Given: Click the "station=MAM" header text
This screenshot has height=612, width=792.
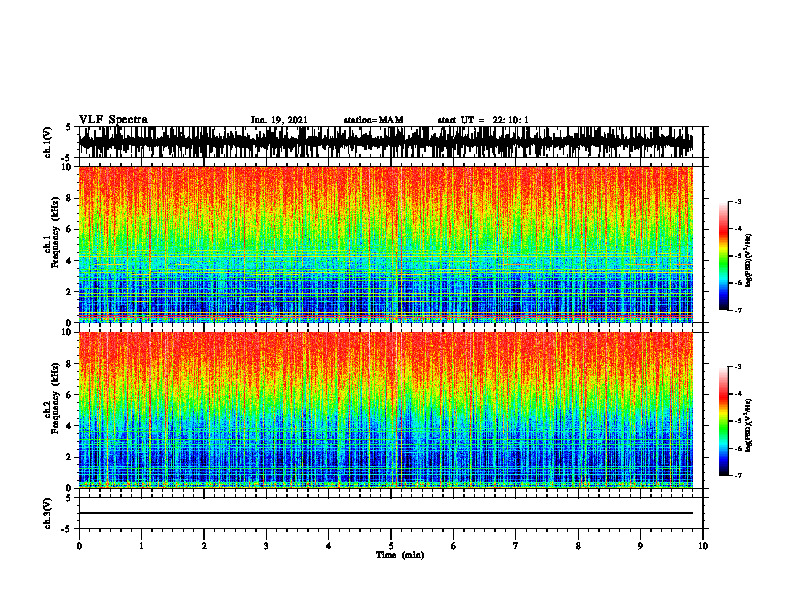Looking at the screenshot, I should (x=373, y=120).
